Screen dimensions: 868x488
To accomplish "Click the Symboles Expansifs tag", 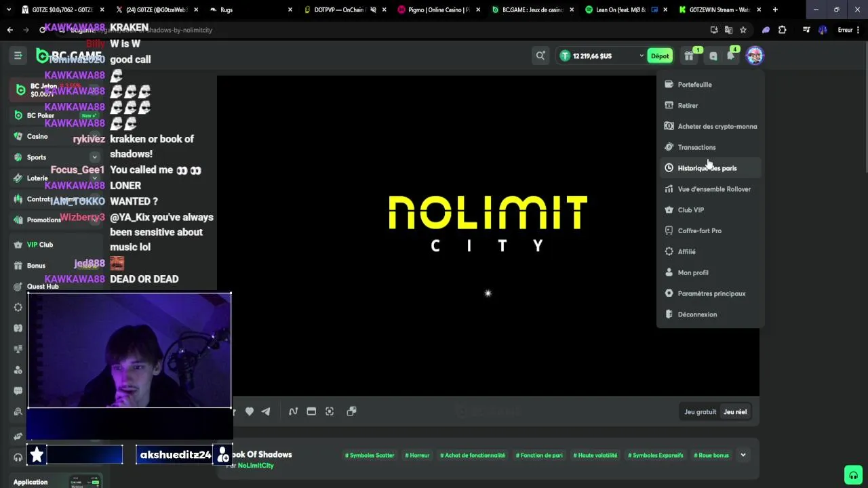I will pos(656,455).
